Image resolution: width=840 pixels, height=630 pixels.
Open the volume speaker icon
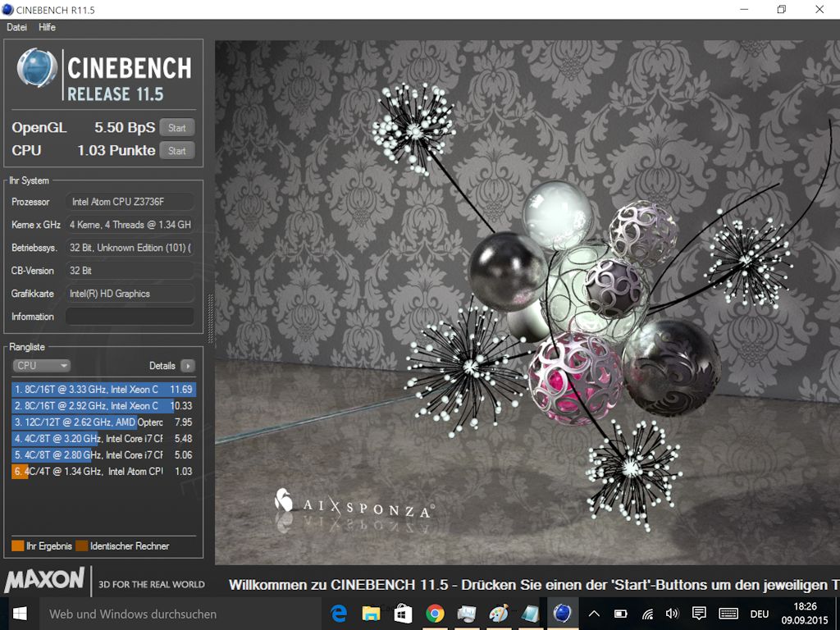673,614
